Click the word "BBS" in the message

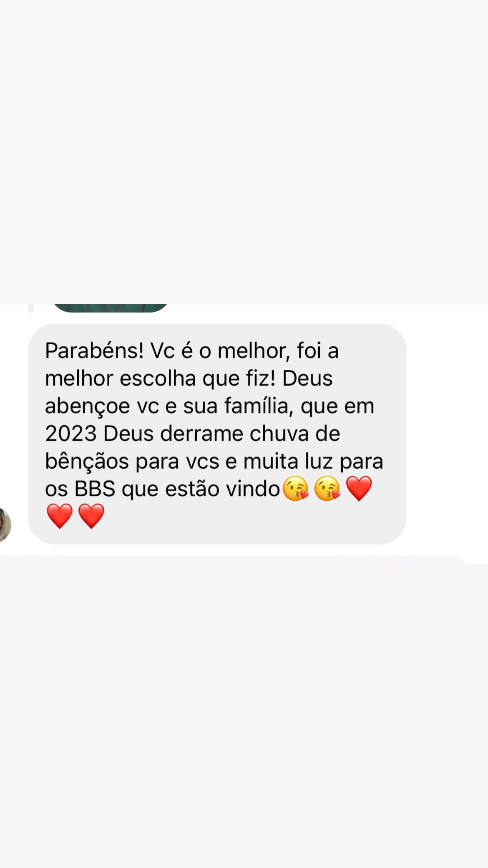[95, 489]
